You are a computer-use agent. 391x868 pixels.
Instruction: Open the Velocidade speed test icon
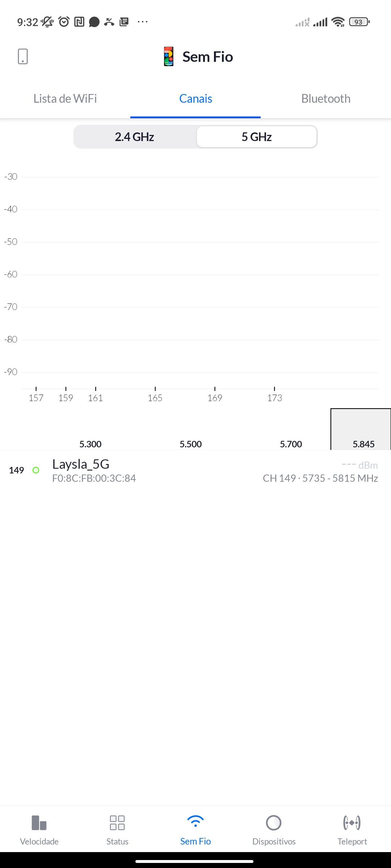pyautogui.click(x=39, y=822)
